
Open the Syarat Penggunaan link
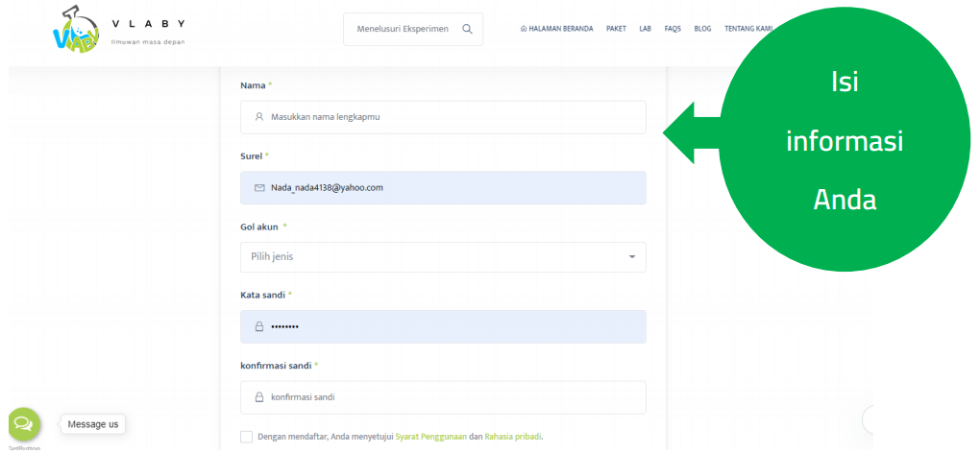(x=430, y=437)
